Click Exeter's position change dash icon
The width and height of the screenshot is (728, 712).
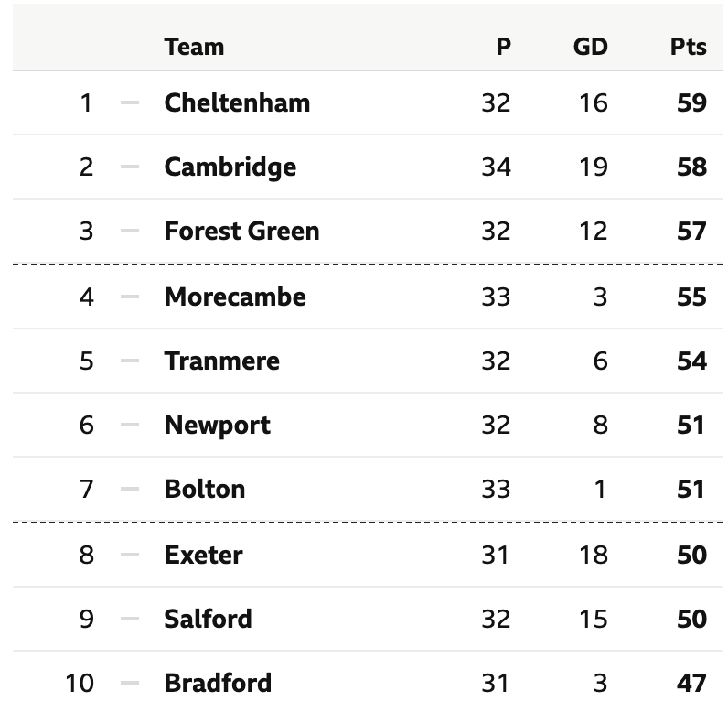(x=130, y=555)
